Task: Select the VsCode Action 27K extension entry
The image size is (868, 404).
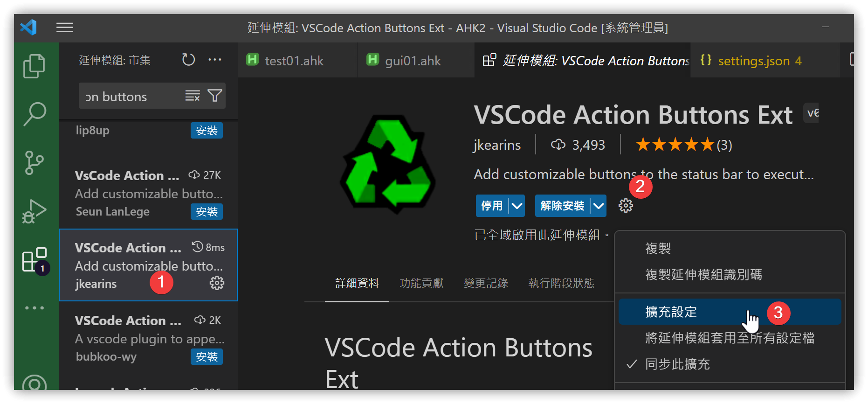Action: [x=148, y=193]
